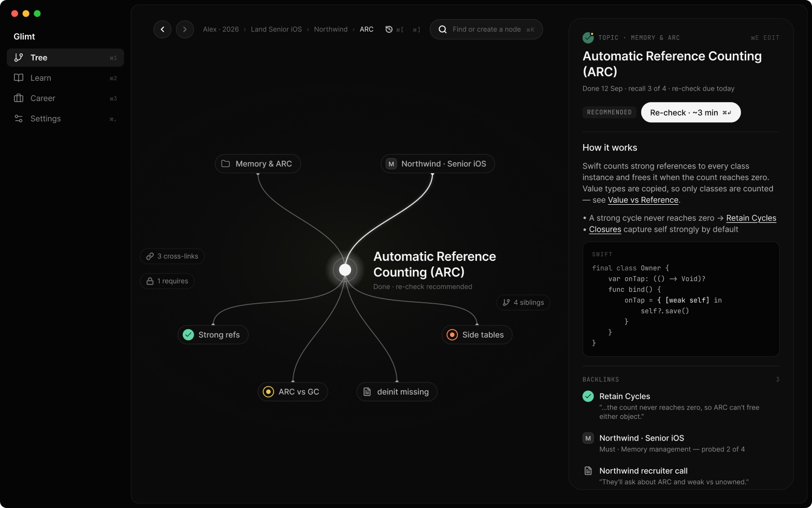Select the 'Strong refs' completed node
The width and height of the screenshot is (812, 508).
[213, 335]
